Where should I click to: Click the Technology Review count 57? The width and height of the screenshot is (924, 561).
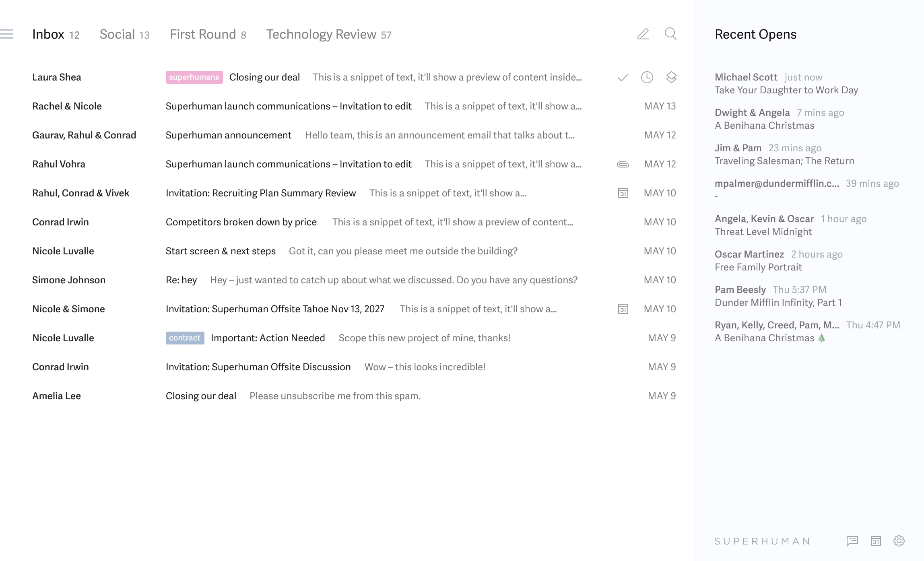pyautogui.click(x=386, y=35)
